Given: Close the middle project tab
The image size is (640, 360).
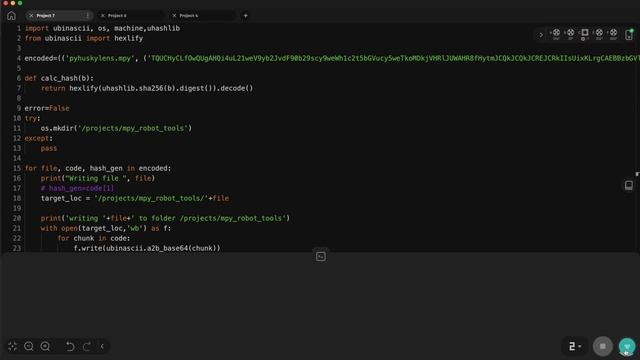Looking at the screenshot, I should coord(103,16).
